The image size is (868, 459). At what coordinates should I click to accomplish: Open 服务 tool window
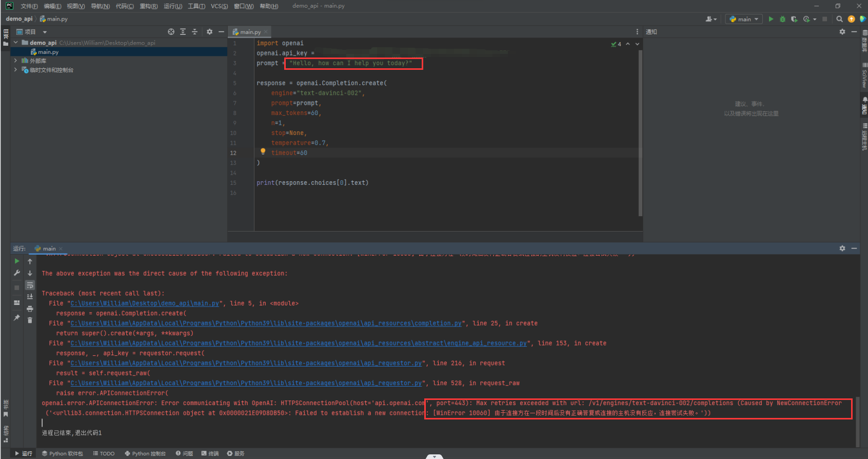(x=236, y=453)
